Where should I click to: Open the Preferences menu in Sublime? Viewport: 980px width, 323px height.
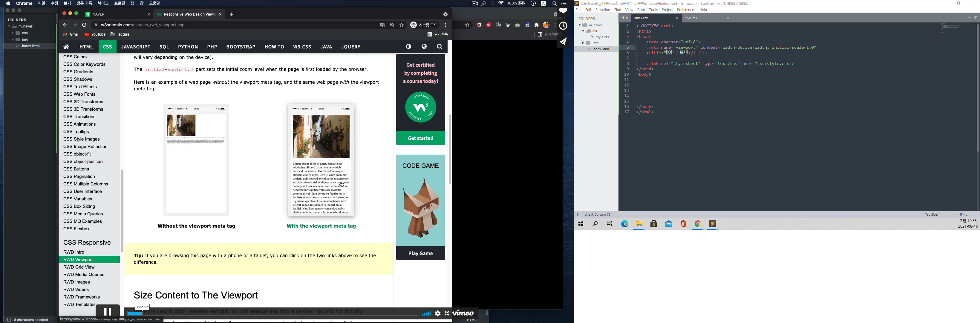coord(686,10)
